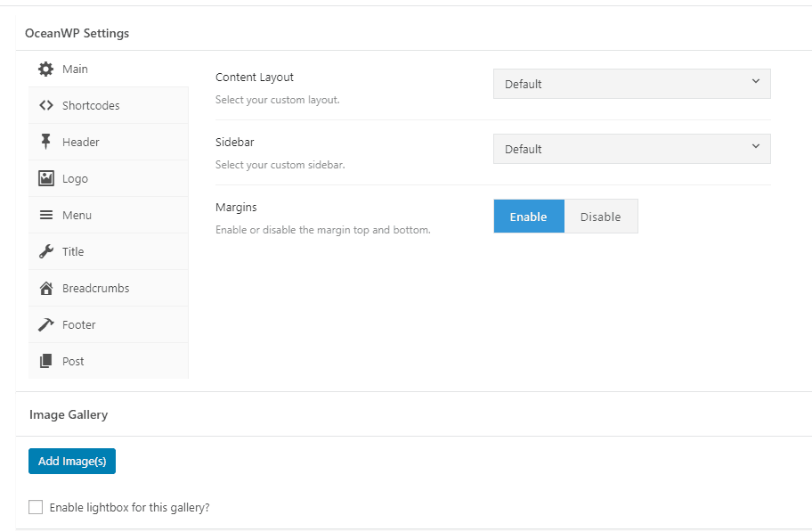Click the Footer hammer icon
Image resolution: width=812 pixels, height=532 pixels.
[x=46, y=324]
